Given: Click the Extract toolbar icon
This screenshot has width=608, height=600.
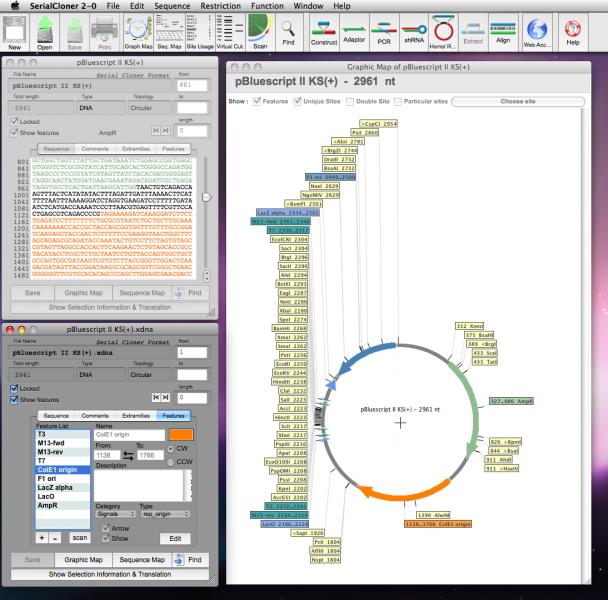Looking at the screenshot, I should (473, 33).
